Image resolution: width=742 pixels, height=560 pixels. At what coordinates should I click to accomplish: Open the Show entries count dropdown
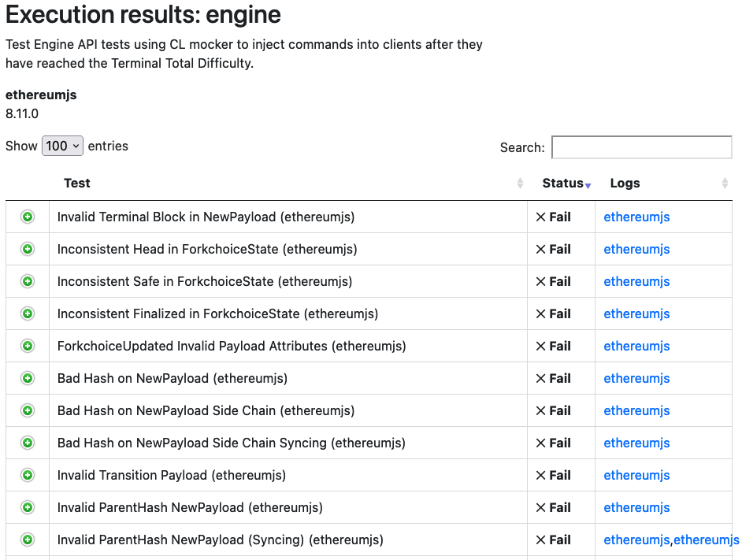(62, 146)
